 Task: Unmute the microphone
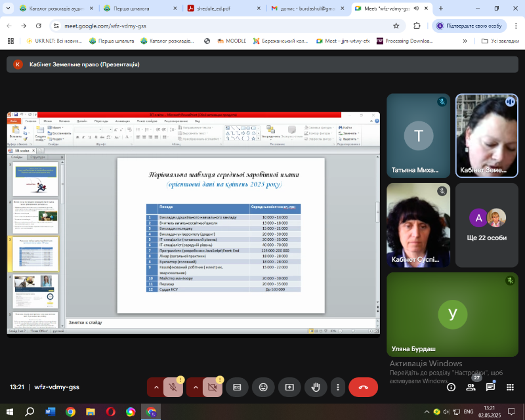click(174, 387)
